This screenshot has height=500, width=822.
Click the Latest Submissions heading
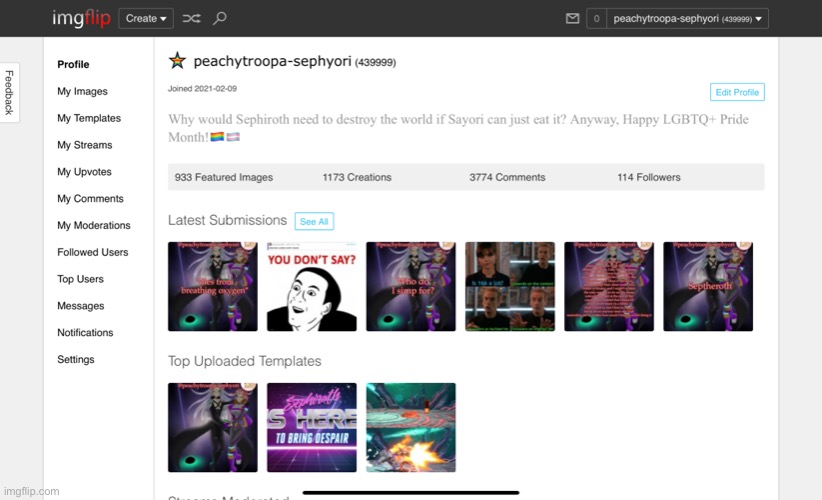click(228, 220)
